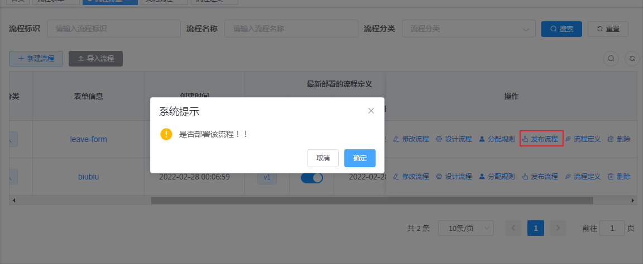Click the 最新部署的流程定义 column header
Image resolution: width=644 pixels, height=265 pixels.
click(x=339, y=84)
